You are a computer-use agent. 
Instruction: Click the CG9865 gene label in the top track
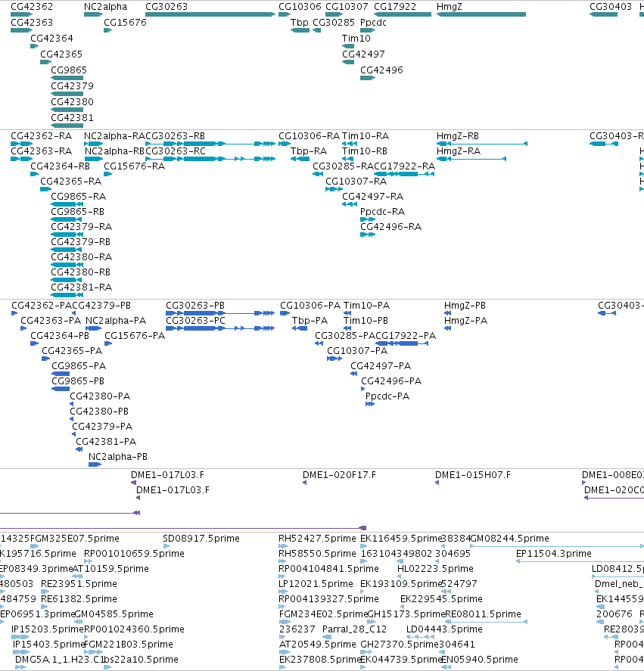click(69, 70)
